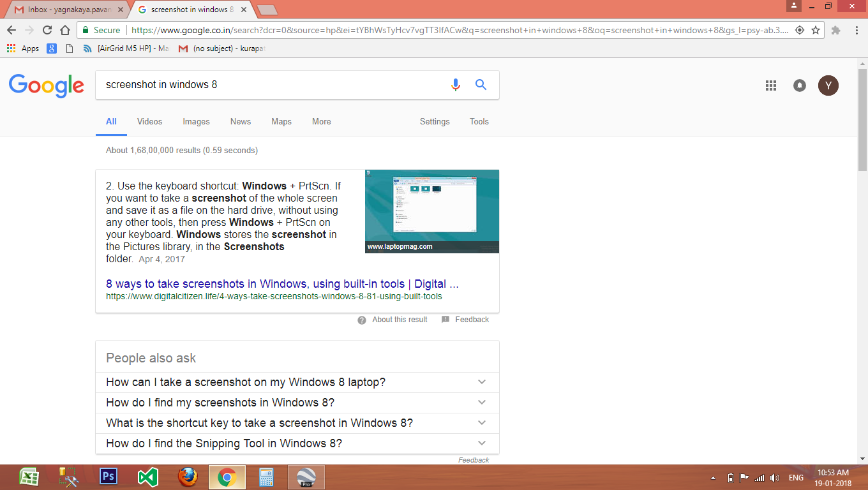The height and width of the screenshot is (490, 868).
Task: Open the "8 ways to take screenshots" link
Action: pos(282,284)
